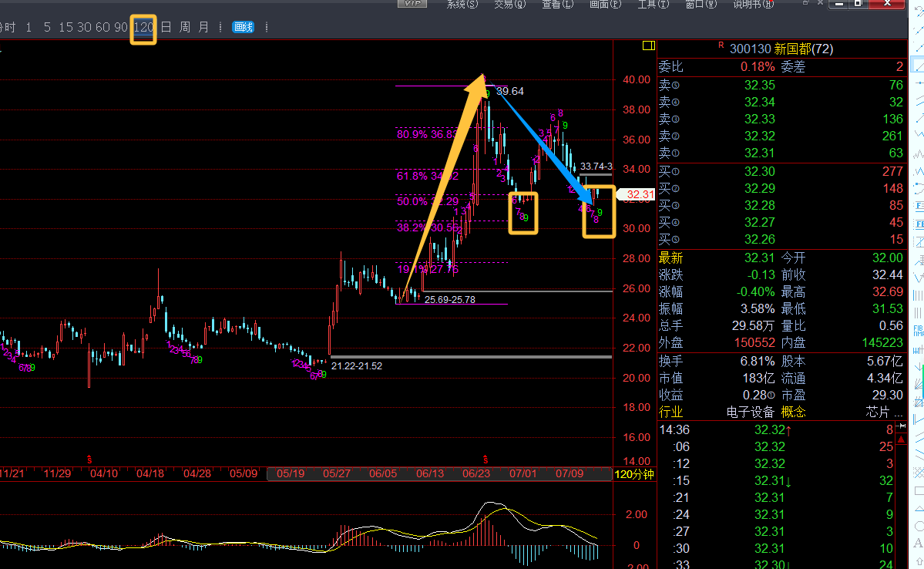Click the red R margin-trading mark
The height and width of the screenshot is (569, 924).
(721, 45)
